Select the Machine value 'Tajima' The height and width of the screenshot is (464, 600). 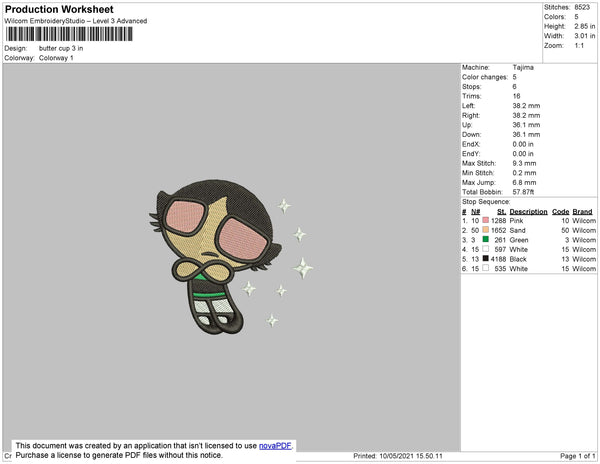tap(523, 67)
